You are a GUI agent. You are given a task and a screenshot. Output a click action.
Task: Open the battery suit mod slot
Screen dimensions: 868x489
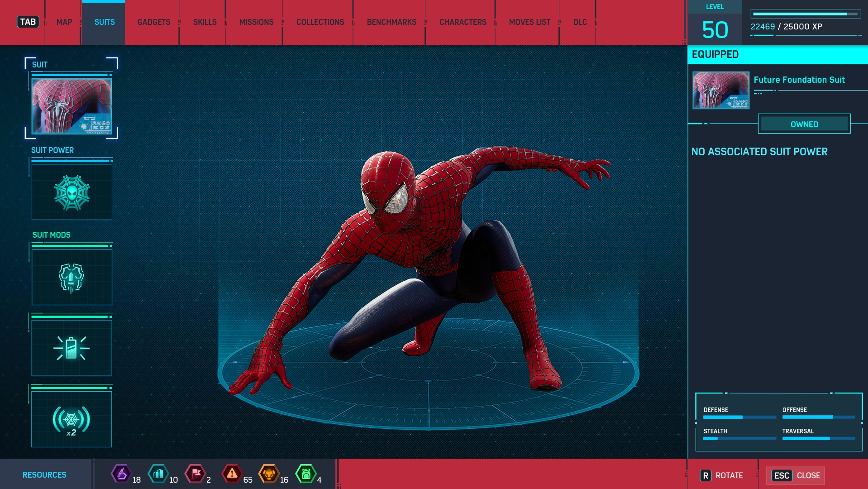coord(72,348)
